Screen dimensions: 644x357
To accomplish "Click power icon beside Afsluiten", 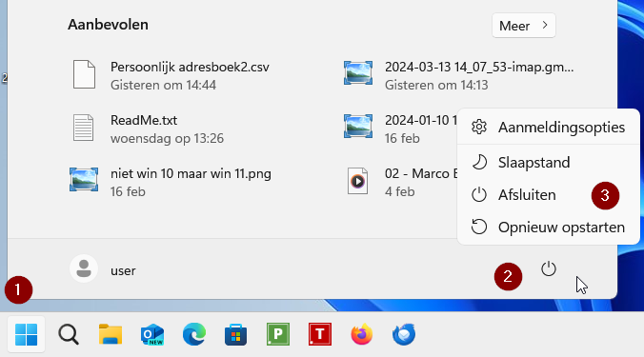I will pos(479,195).
